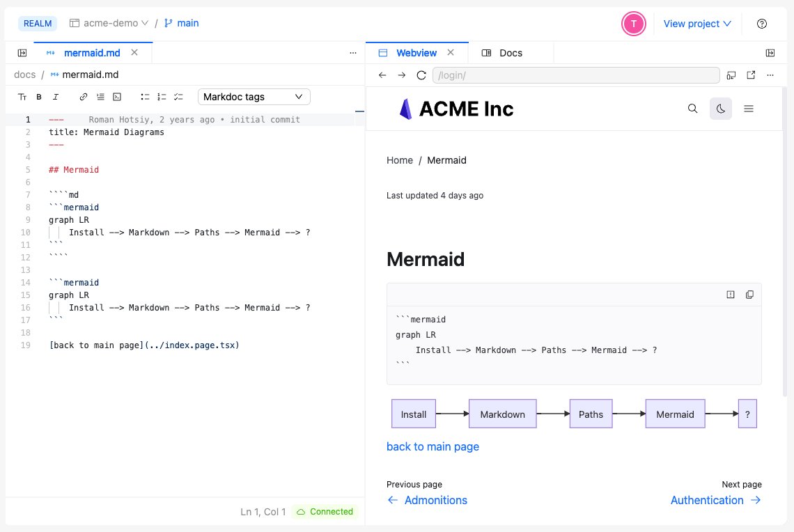Place cursor on 'title: Mermaid Diagrams' line

coord(107,132)
